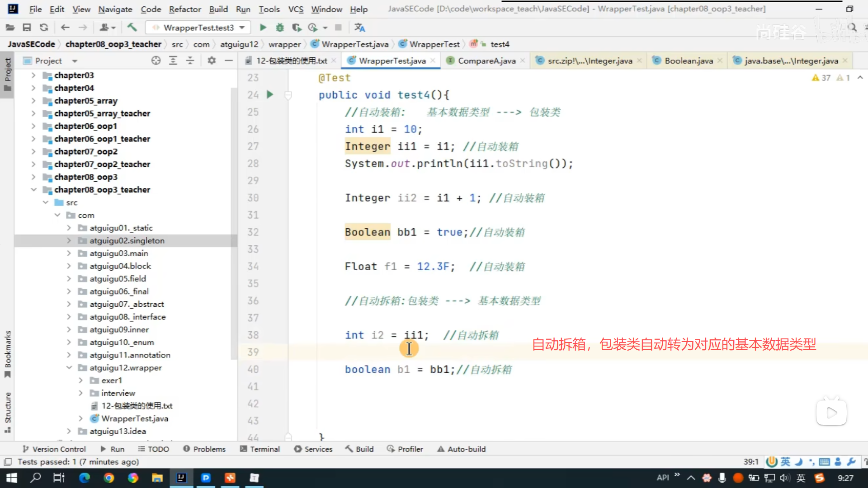Expand the chapter08_oop3 module node
Viewport: 868px width, 488px height.
33,177
